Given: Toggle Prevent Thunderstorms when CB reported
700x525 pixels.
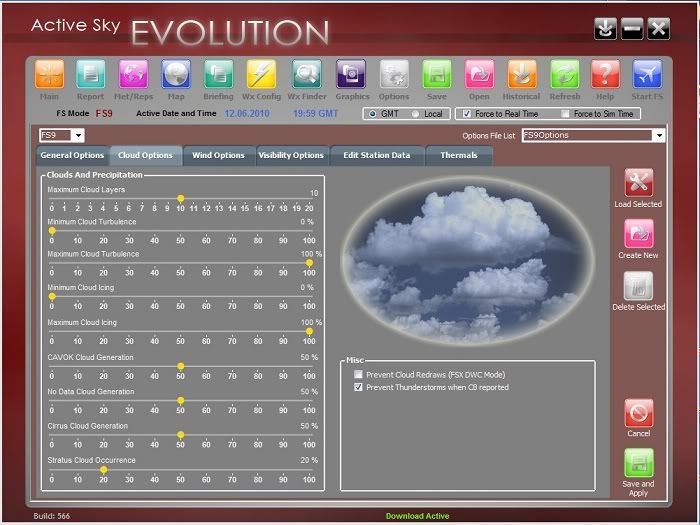Looking at the screenshot, I should 358,387.
